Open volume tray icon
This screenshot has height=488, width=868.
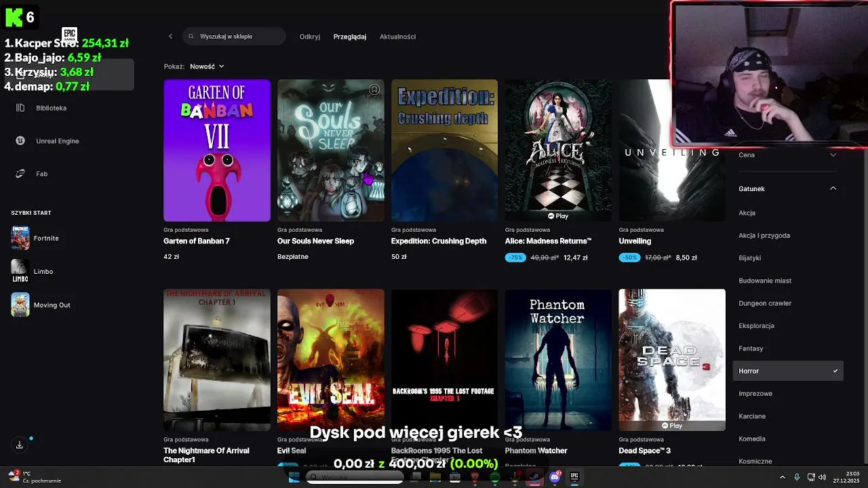pyautogui.click(x=822, y=477)
